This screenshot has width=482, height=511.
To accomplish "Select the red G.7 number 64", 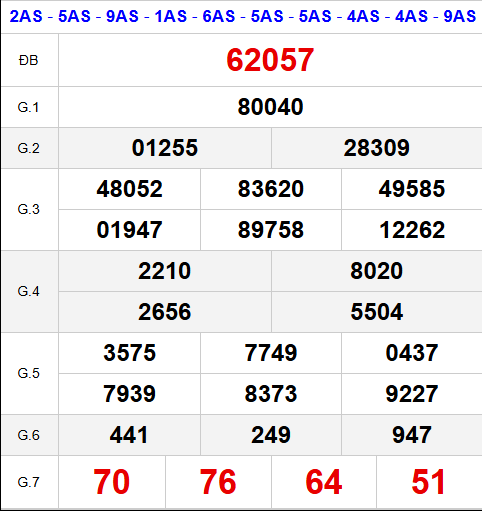I will point(323,482).
